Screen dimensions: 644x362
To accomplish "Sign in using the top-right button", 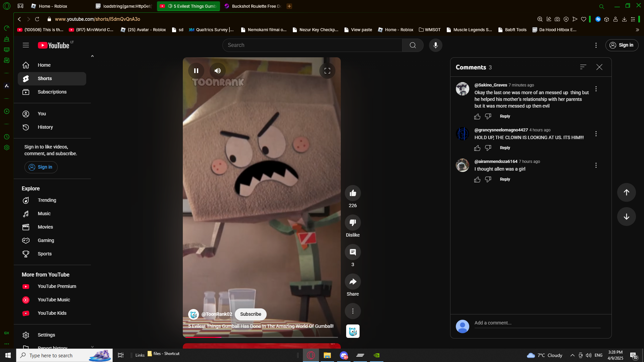I will coord(622,45).
